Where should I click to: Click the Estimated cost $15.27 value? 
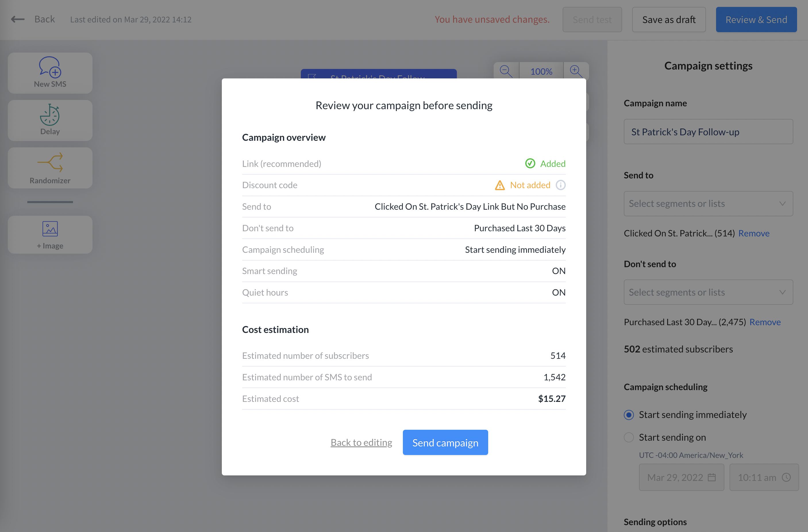click(x=552, y=399)
